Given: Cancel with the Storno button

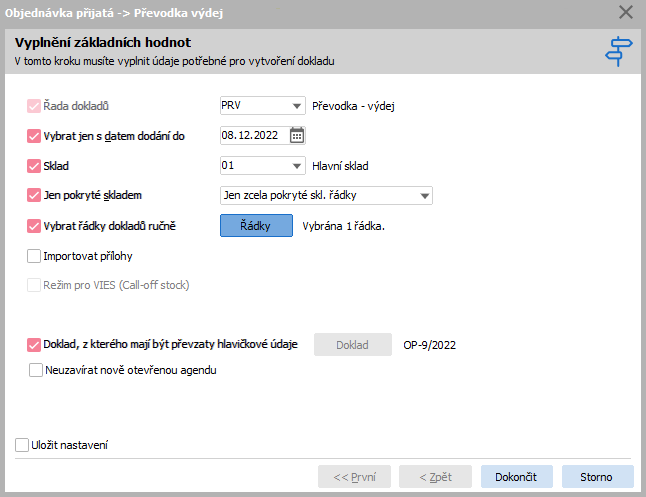Looking at the screenshot, I should (x=597, y=476).
